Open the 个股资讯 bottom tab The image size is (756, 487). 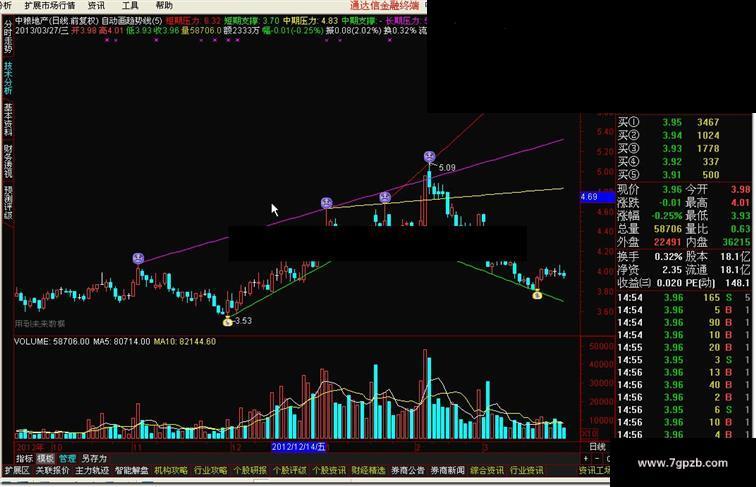[329, 470]
